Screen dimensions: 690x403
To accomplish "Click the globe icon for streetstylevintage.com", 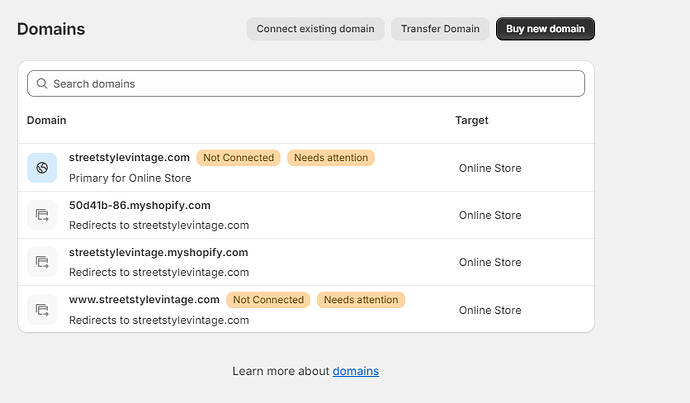I will pyautogui.click(x=42, y=168).
